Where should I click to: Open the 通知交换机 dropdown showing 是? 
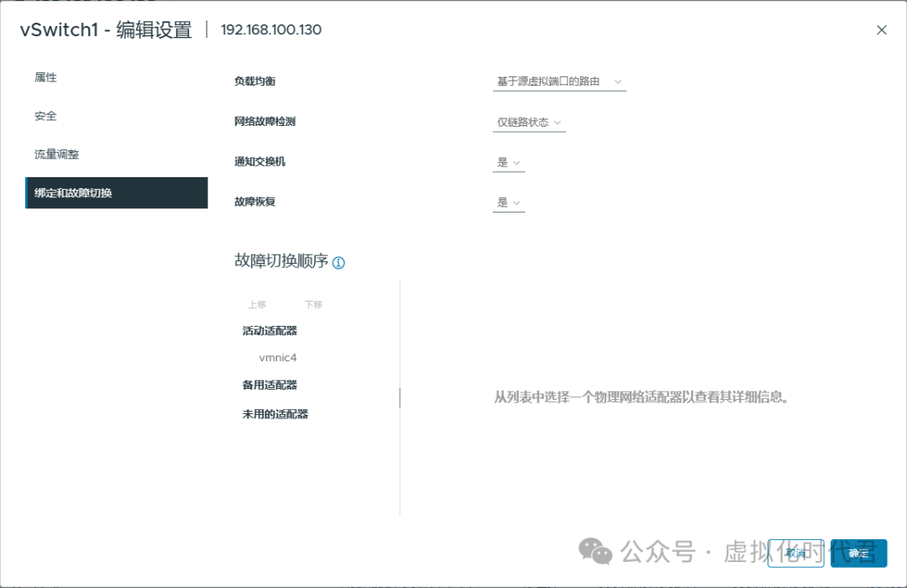(508, 161)
